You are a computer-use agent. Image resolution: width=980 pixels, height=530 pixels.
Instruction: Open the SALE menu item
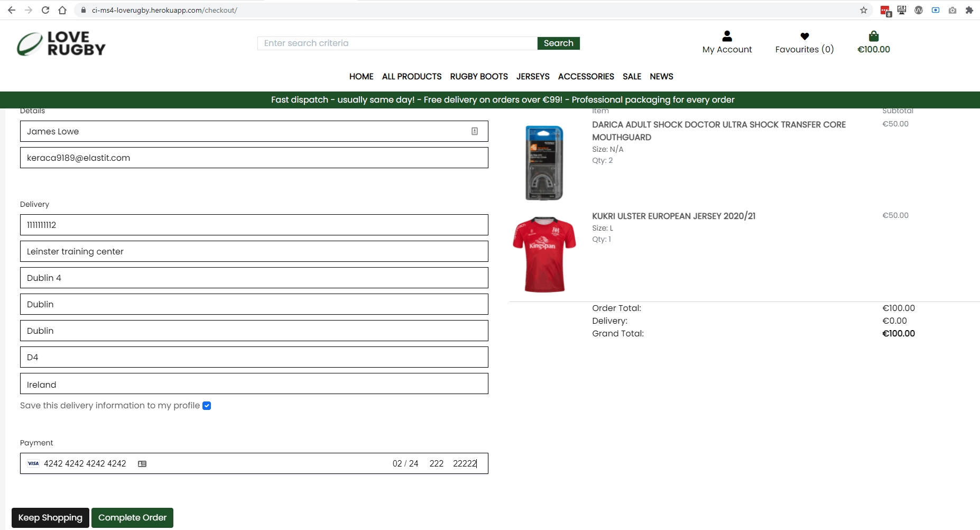(x=632, y=77)
